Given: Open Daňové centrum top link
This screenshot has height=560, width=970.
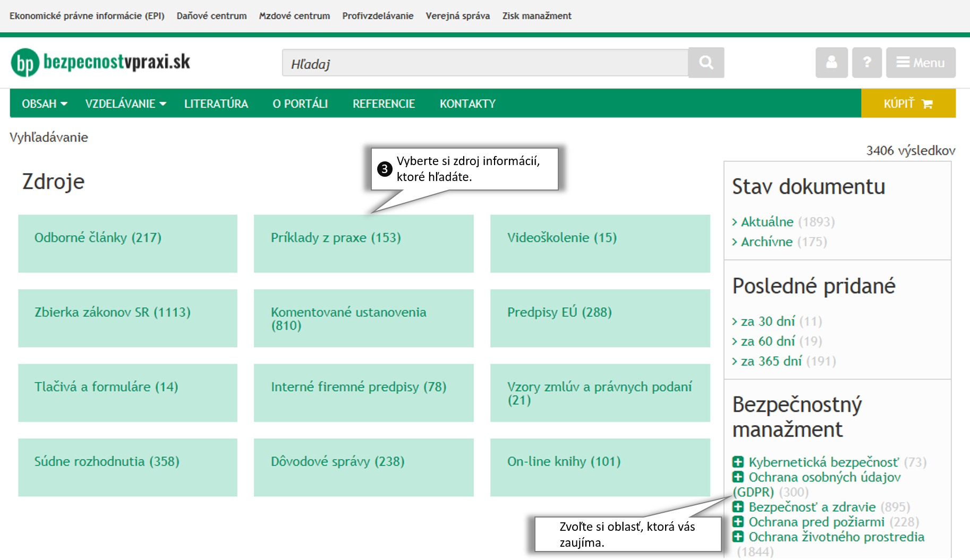Looking at the screenshot, I should [x=211, y=16].
